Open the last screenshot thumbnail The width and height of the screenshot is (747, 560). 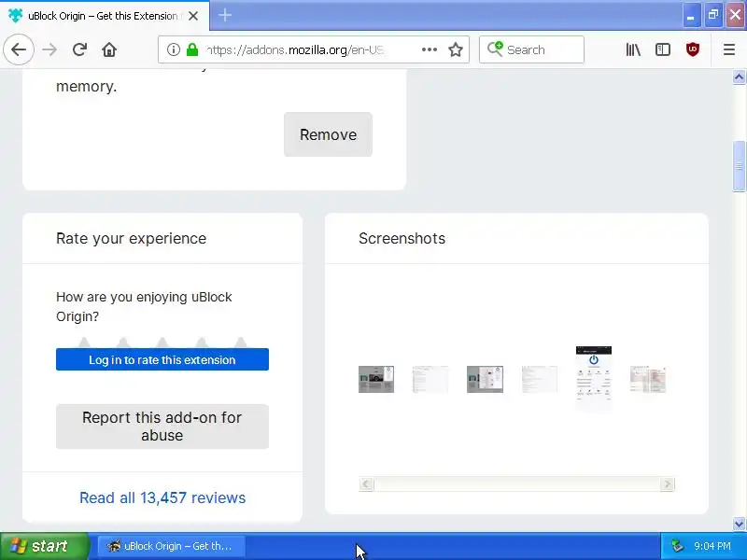click(648, 379)
